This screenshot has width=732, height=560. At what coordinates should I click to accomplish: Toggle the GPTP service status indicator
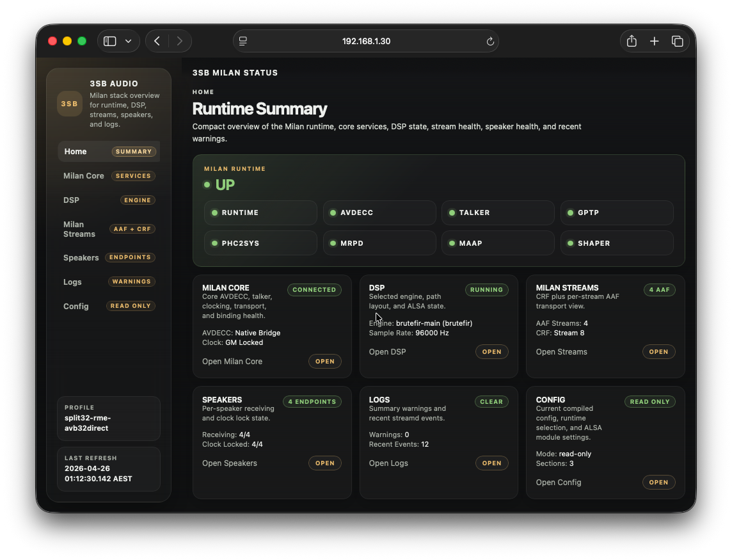pos(571,212)
